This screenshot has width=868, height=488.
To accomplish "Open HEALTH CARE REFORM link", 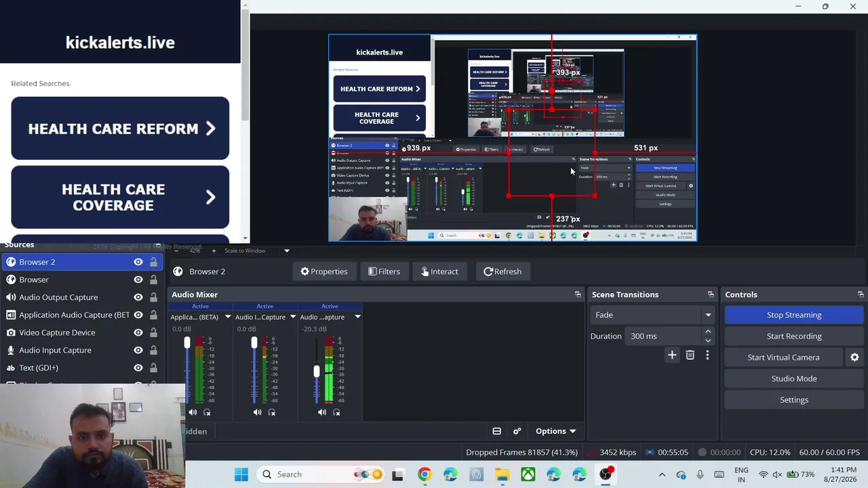I will (x=120, y=129).
